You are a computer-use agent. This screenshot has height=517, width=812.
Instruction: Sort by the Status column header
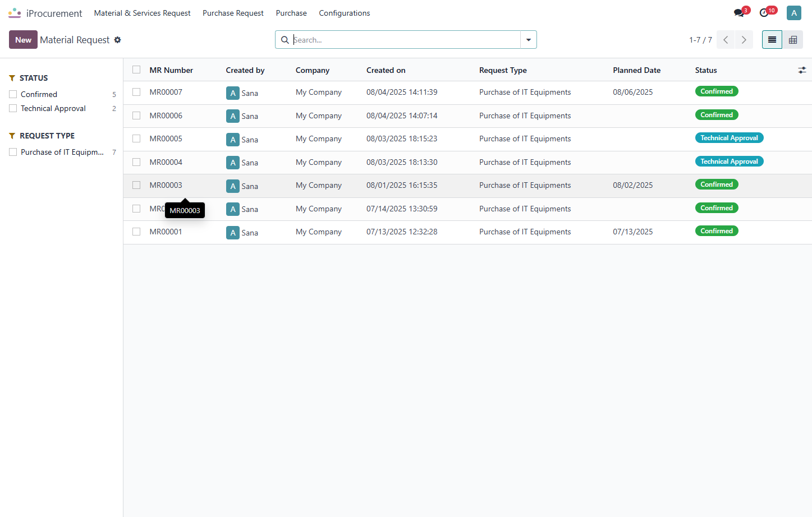706,70
